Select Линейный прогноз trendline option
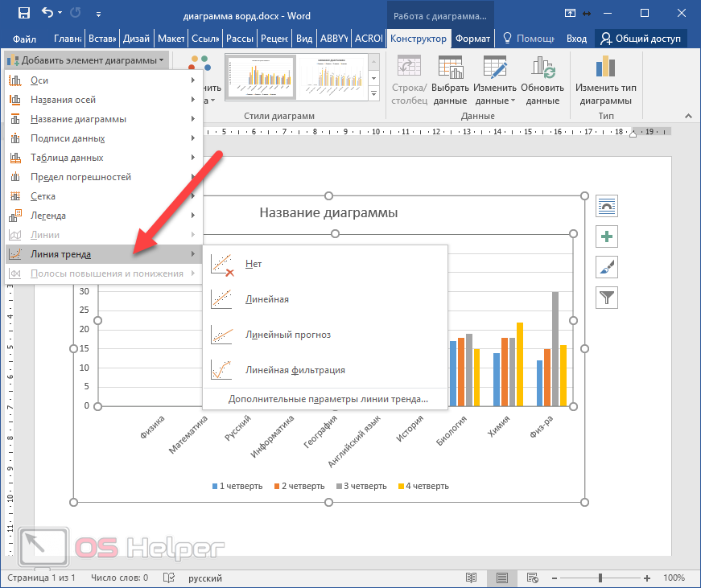Screen dimensions: 701x588 pos(288,335)
